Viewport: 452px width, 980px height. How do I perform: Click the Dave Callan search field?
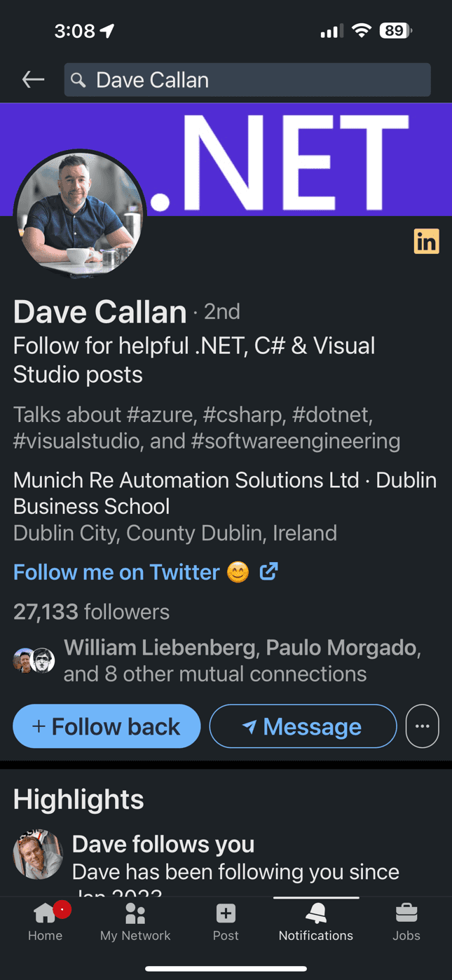click(x=252, y=80)
